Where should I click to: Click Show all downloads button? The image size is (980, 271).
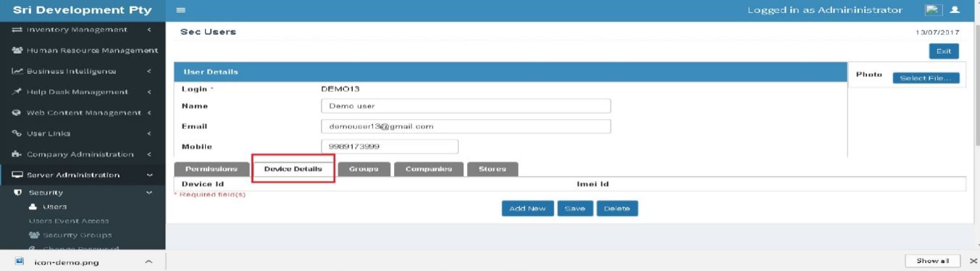(x=933, y=261)
